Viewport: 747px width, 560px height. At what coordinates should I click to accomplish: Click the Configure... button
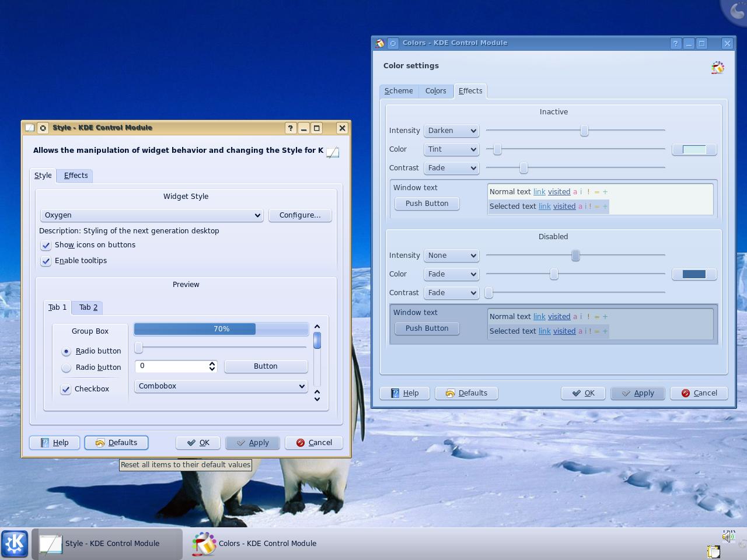point(300,215)
